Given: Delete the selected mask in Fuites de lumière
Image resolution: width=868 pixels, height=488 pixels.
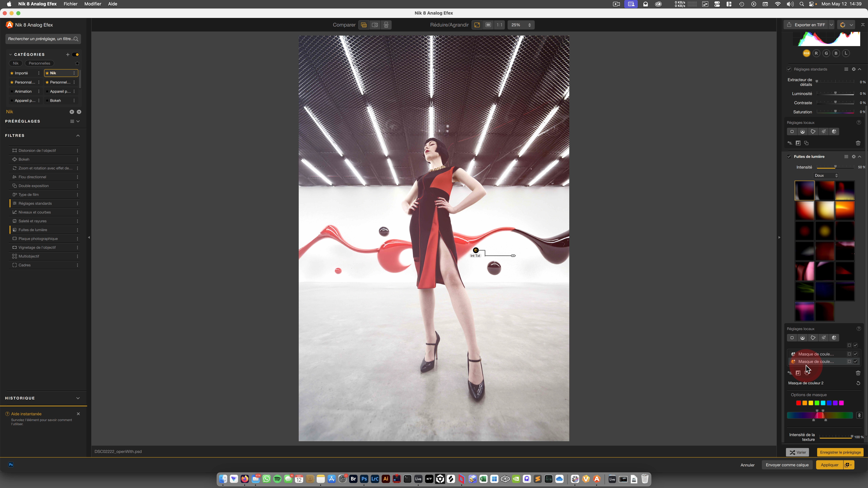Looking at the screenshot, I should tap(858, 373).
